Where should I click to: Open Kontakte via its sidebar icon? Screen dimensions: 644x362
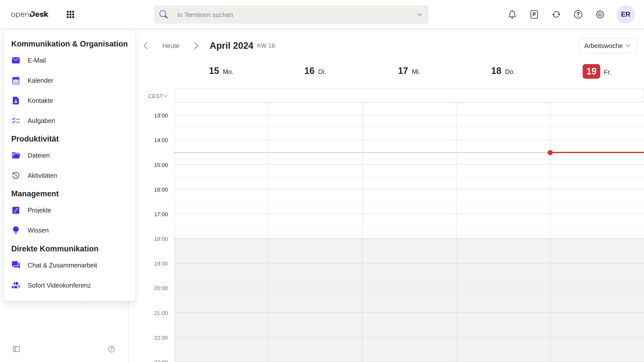coord(16,100)
